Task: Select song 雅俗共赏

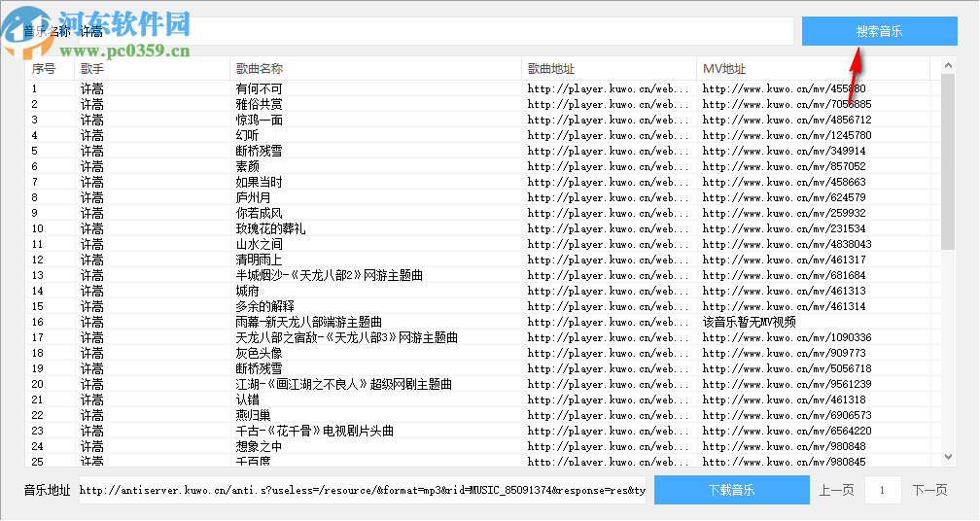Action: (260, 104)
